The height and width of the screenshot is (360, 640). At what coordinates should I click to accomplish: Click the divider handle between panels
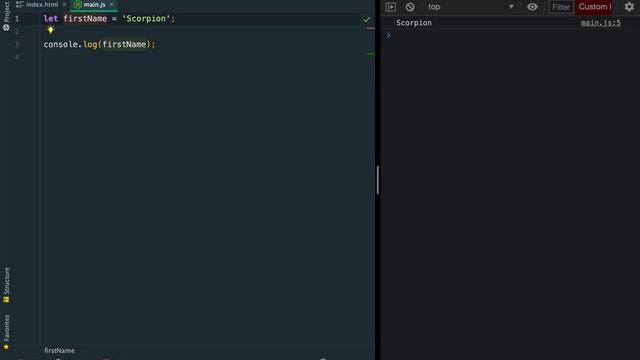378,180
